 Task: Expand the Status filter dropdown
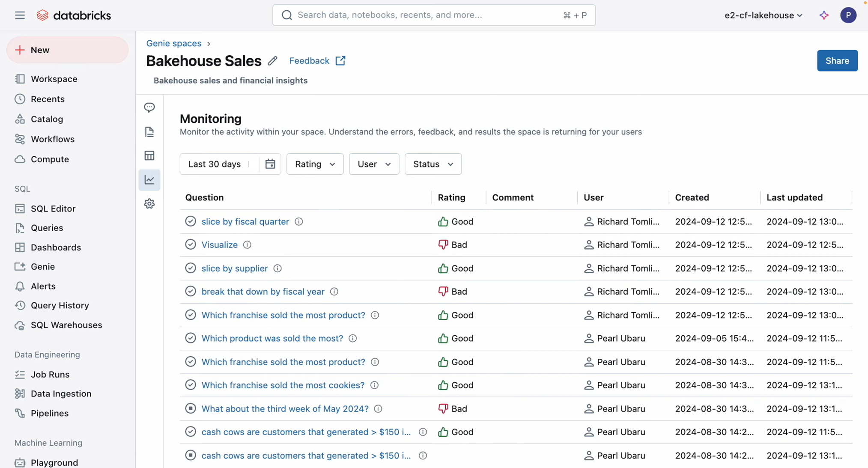tap(433, 164)
